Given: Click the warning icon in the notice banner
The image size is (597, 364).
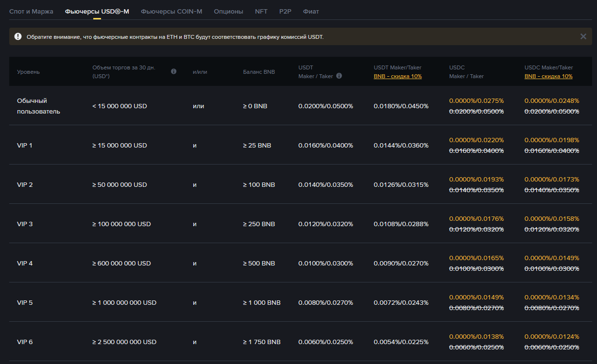Looking at the screenshot, I should pos(18,36).
